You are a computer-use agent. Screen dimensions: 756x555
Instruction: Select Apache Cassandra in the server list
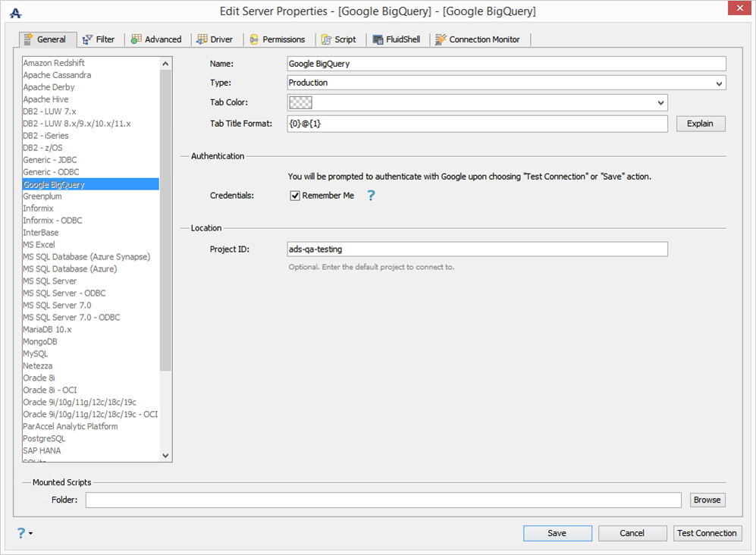click(x=91, y=75)
